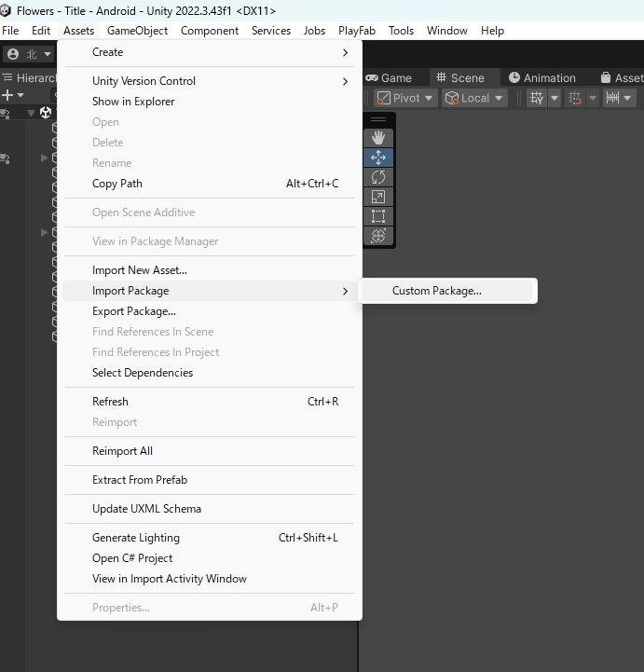This screenshot has width=644, height=672.
Task: Expand Create submenu arrow
Action: [x=346, y=53]
